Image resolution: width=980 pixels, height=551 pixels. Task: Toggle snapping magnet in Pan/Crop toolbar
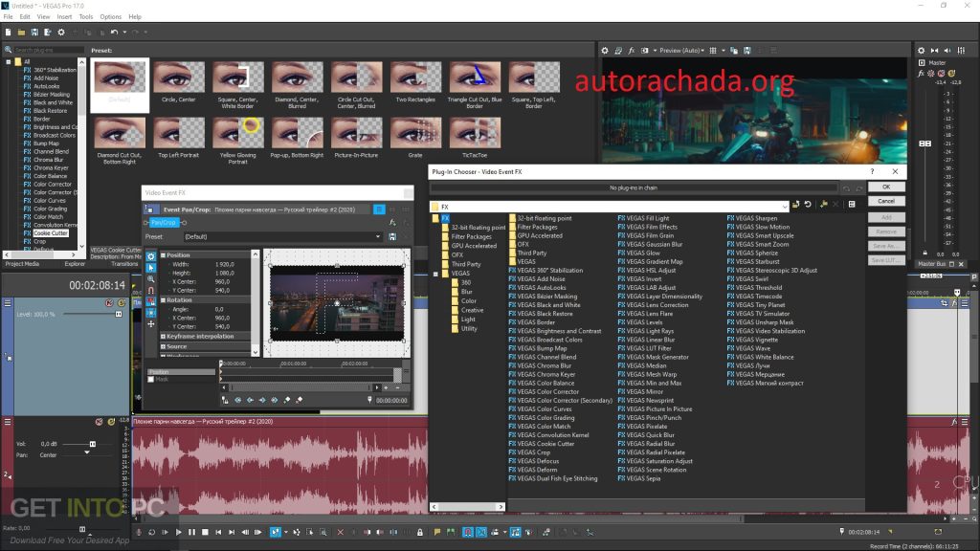(151, 290)
